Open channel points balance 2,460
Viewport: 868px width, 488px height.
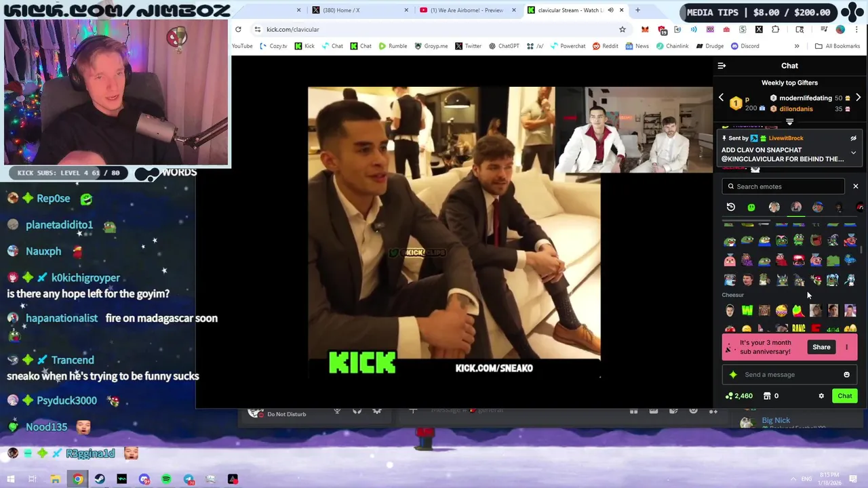(739, 396)
